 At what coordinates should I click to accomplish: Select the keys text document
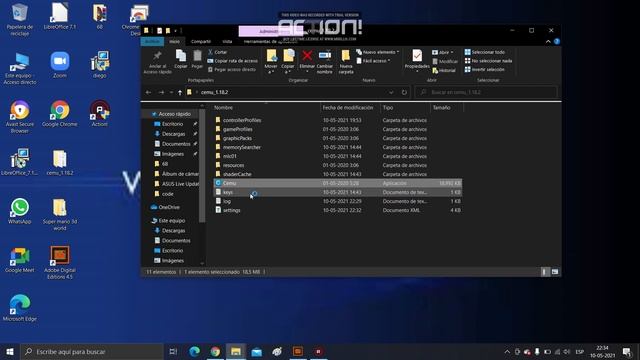pyautogui.click(x=338, y=192)
